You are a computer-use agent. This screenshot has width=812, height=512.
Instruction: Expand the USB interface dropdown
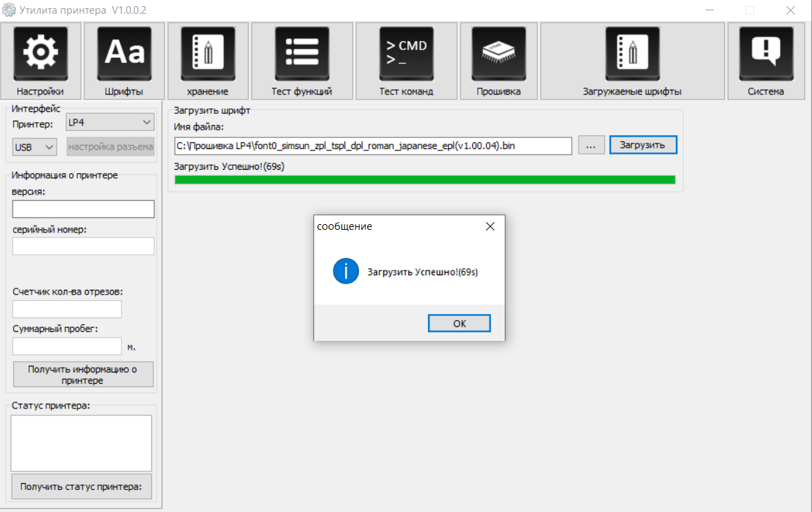pyautogui.click(x=35, y=147)
